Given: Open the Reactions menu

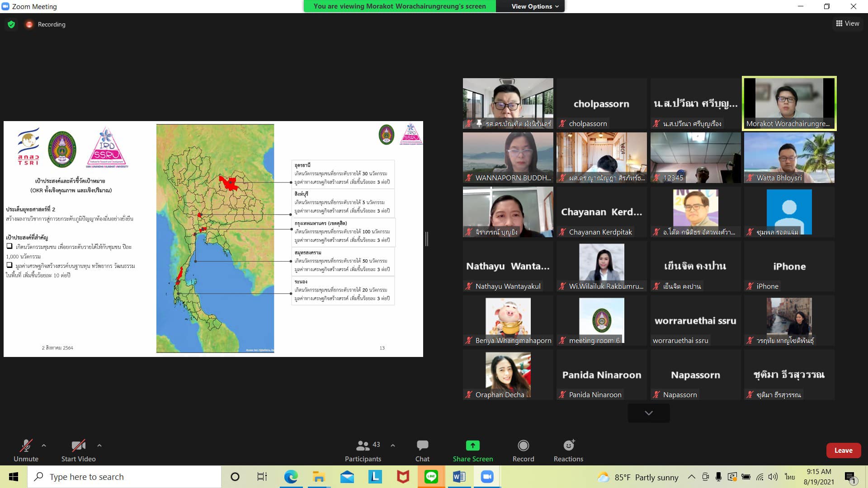Looking at the screenshot, I should pos(568,446).
